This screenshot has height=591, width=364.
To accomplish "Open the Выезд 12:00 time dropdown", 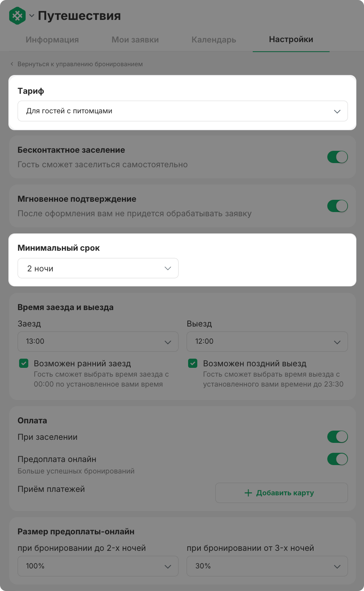I will coord(267,341).
